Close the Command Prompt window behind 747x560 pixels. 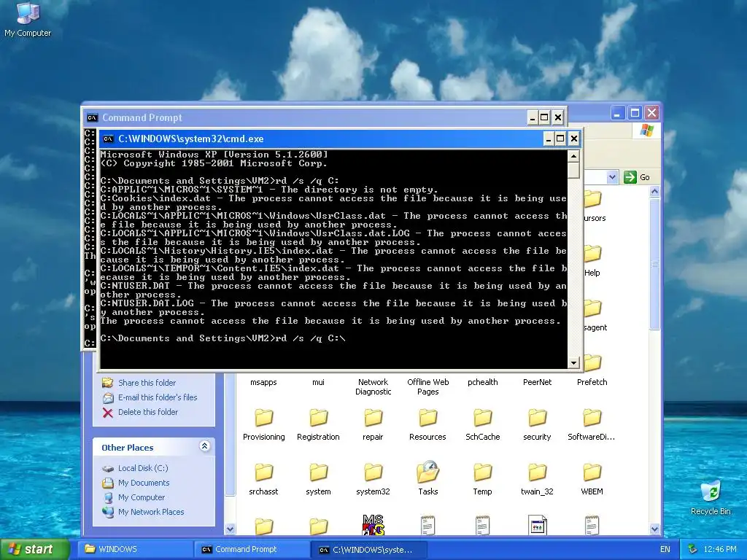click(558, 117)
